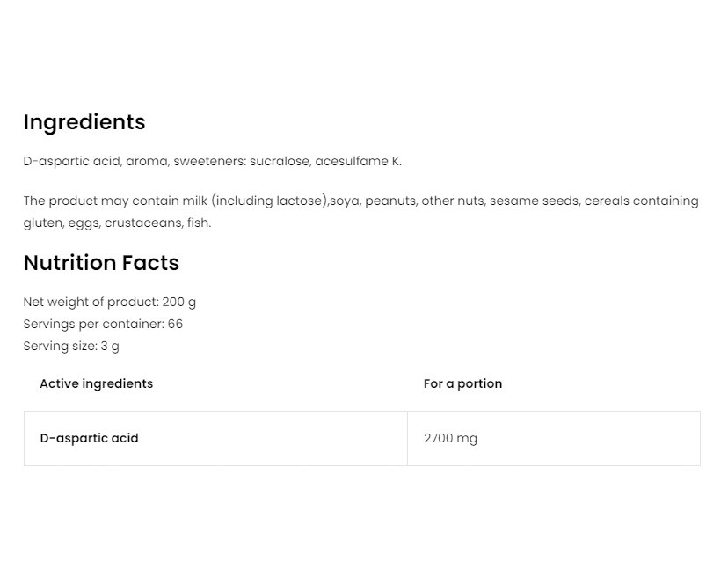
Task: Click the 'Serving size: 3 g' line
Action: (x=71, y=346)
